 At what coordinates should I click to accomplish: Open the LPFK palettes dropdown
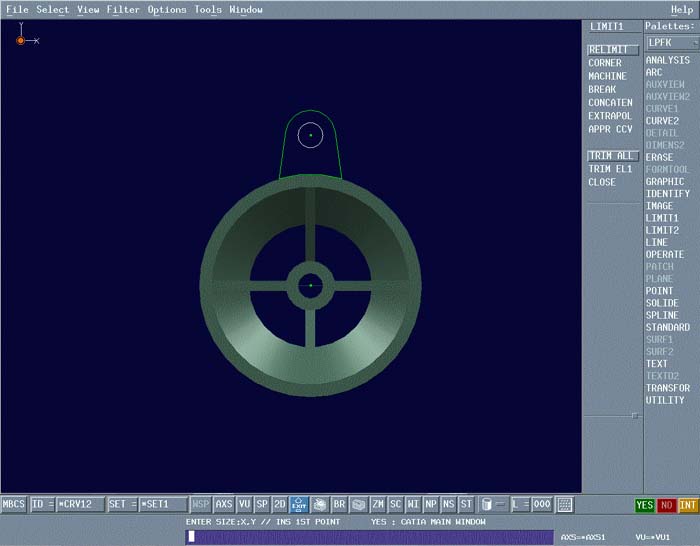click(671, 43)
